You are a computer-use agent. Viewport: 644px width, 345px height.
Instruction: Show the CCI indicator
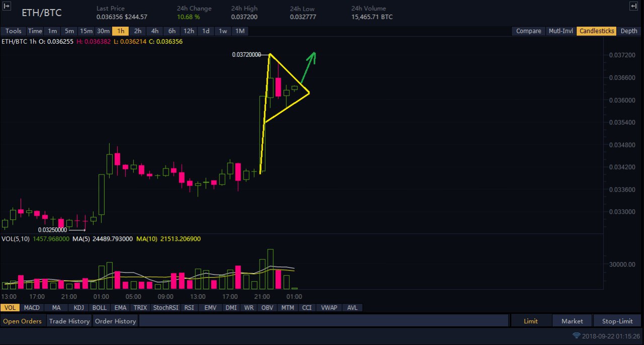pos(307,307)
